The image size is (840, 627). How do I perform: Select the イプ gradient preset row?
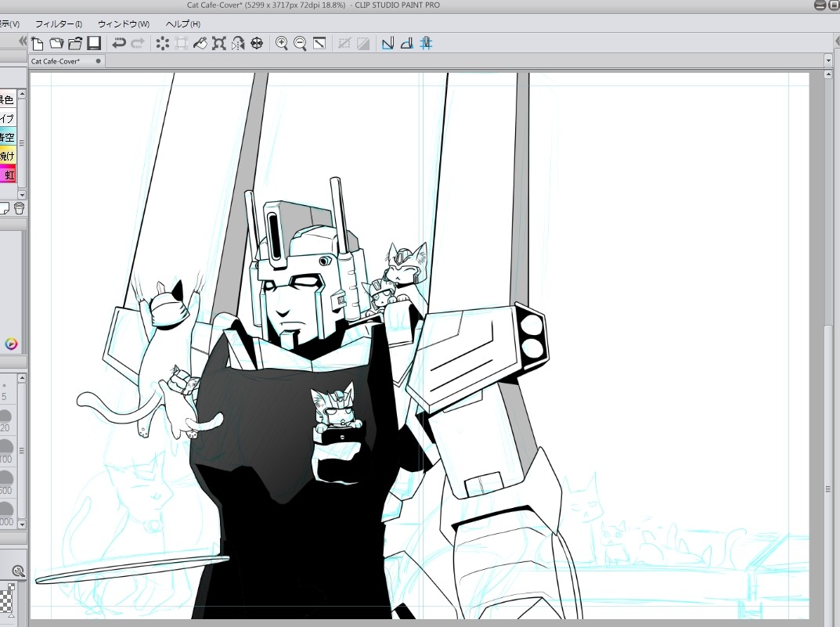tap(8, 119)
